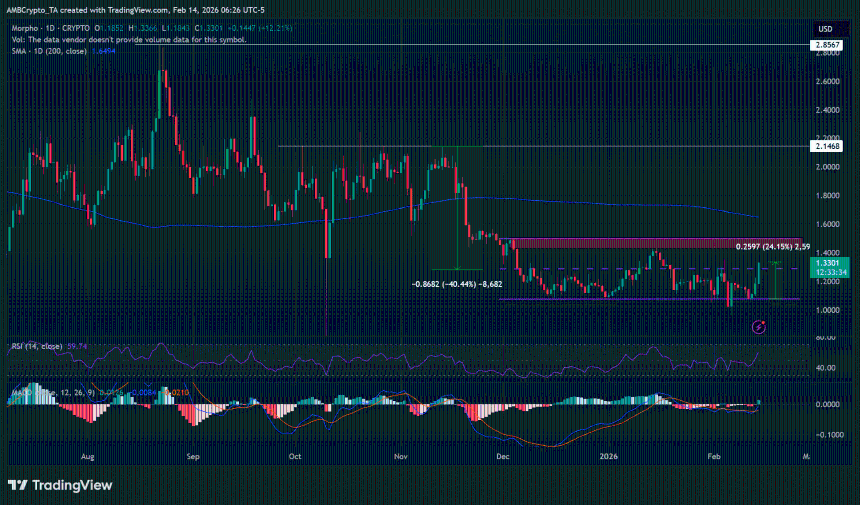Click the Oct label on time axis
This screenshot has height=505, width=860.
pos(294,456)
